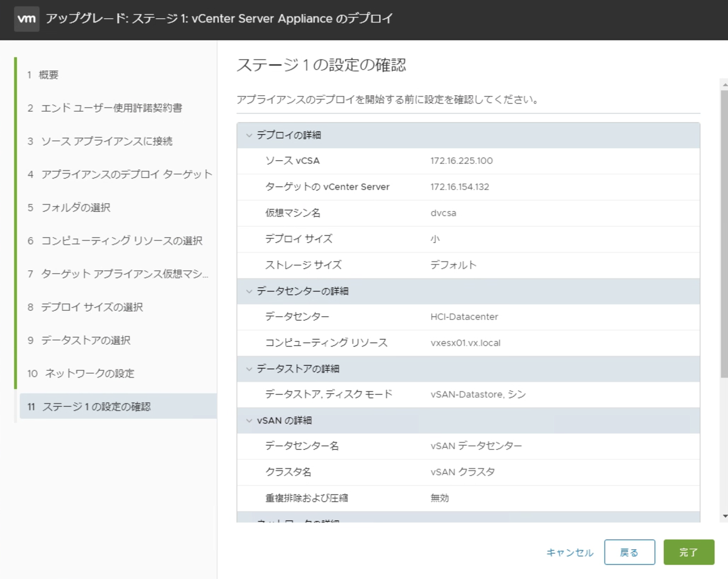Click the 完了 button to finish
Image resolution: width=728 pixels, height=579 pixels.
tap(689, 552)
